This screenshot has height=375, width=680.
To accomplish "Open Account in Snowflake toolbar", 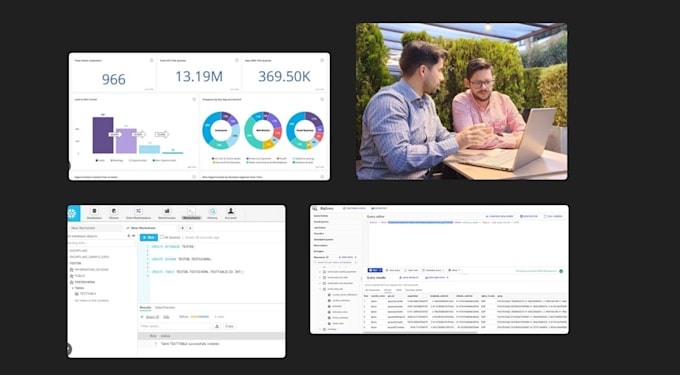I will click(231, 213).
